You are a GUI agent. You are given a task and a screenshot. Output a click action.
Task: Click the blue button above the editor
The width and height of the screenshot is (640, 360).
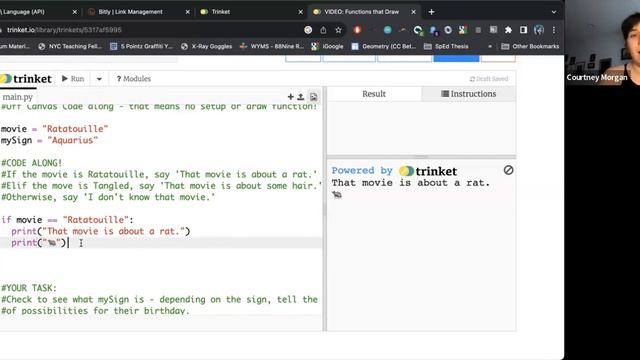tap(456, 59)
